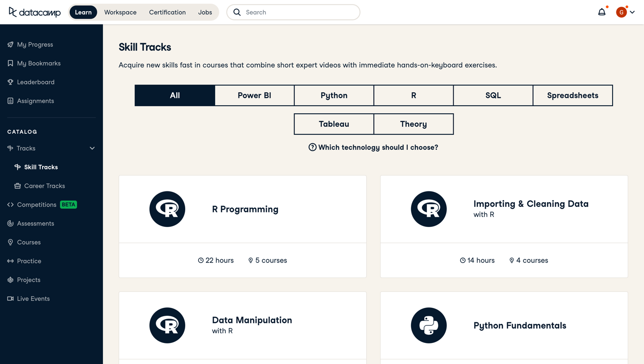Collapse the Tracks section chevron
Screen dimensions: 644x364
coord(92,148)
